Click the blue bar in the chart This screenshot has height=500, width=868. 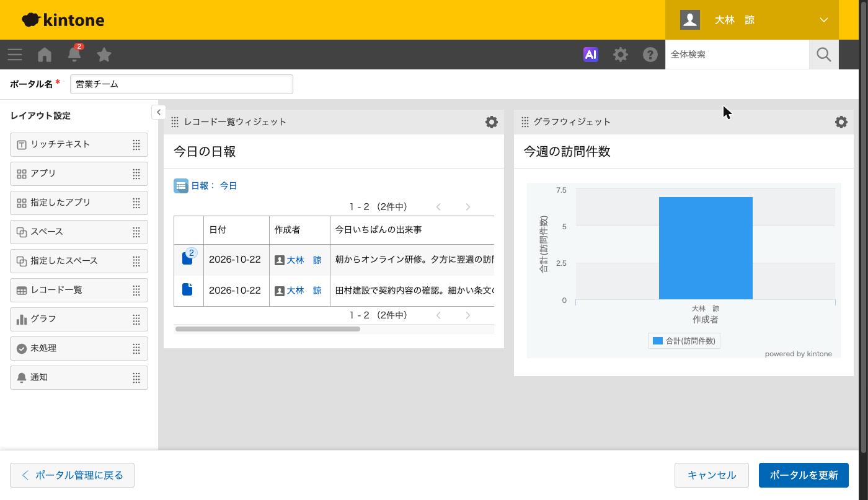(x=706, y=248)
